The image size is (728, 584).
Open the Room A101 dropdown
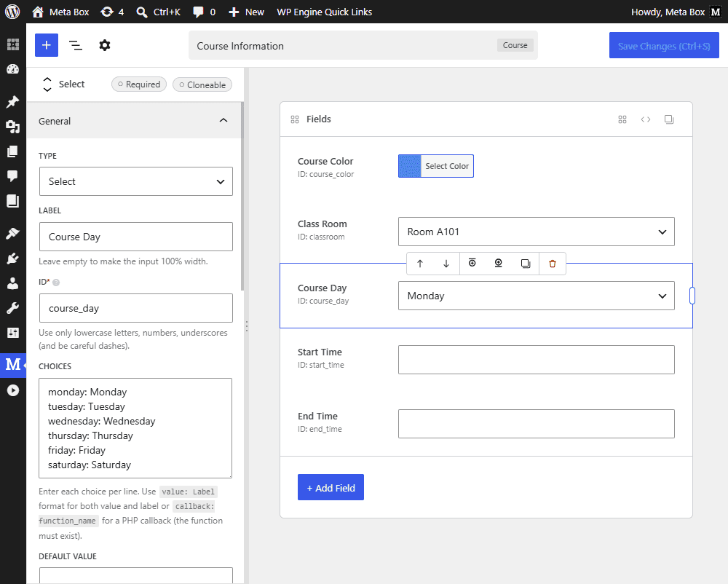[x=537, y=232]
